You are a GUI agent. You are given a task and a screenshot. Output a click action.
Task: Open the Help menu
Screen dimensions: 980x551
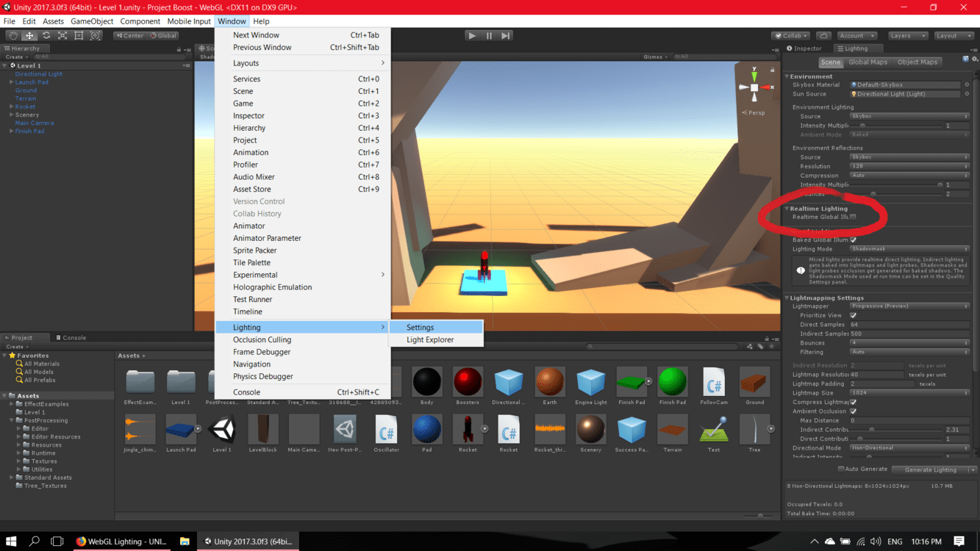[261, 21]
